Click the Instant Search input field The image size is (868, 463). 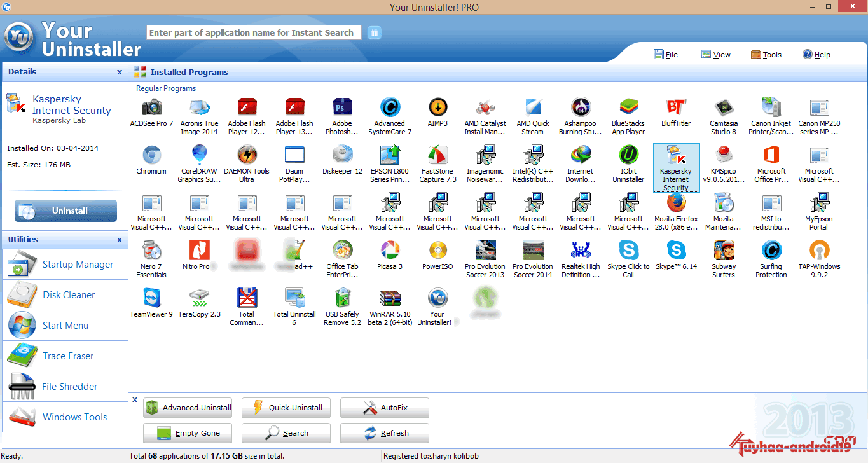(x=254, y=32)
